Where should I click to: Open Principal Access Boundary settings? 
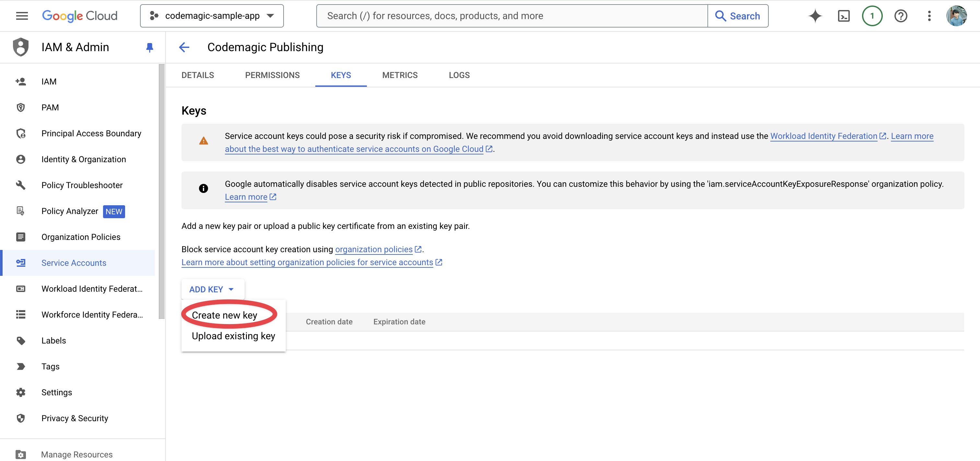pyautogui.click(x=91, y=133)
